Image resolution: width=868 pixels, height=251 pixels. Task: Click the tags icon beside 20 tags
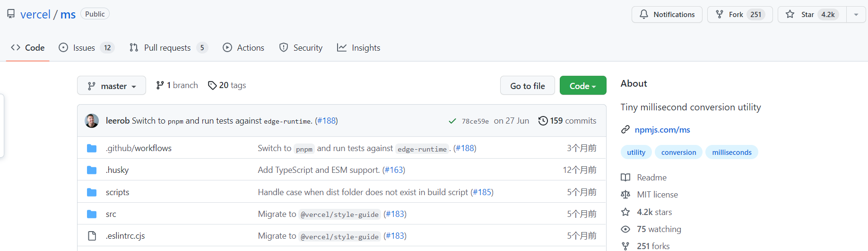212,85
